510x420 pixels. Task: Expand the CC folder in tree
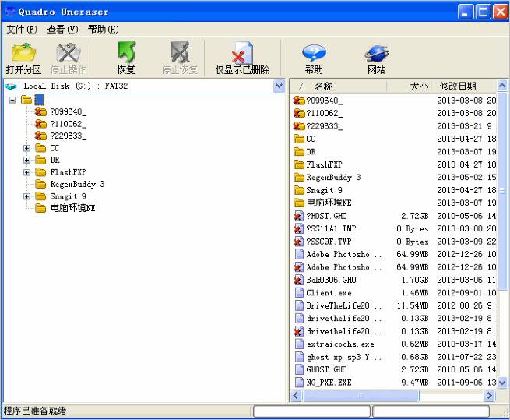pos(27,148)
